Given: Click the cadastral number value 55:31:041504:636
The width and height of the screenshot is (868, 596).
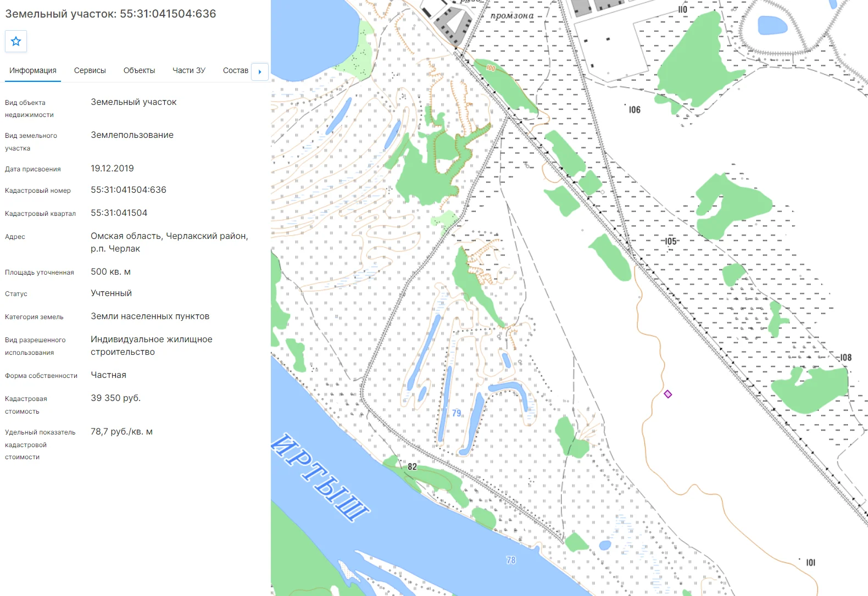Looking at the screenshot, I should click(129, 190).
